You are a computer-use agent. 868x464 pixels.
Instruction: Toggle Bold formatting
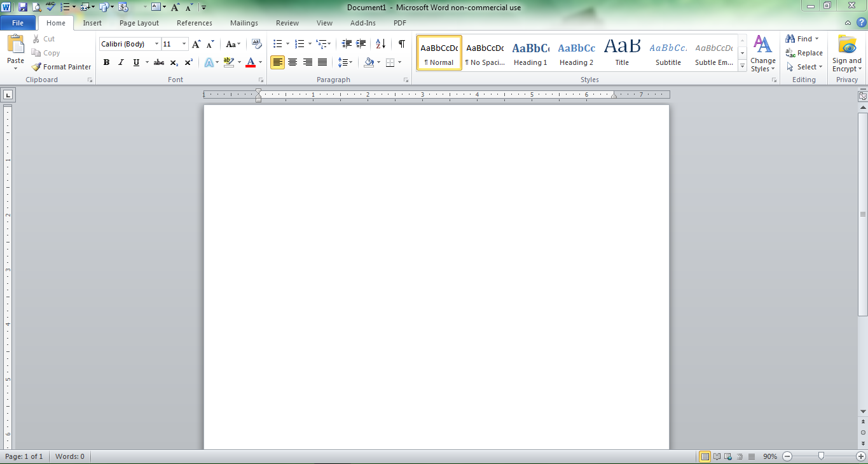(x=106, y=62)
